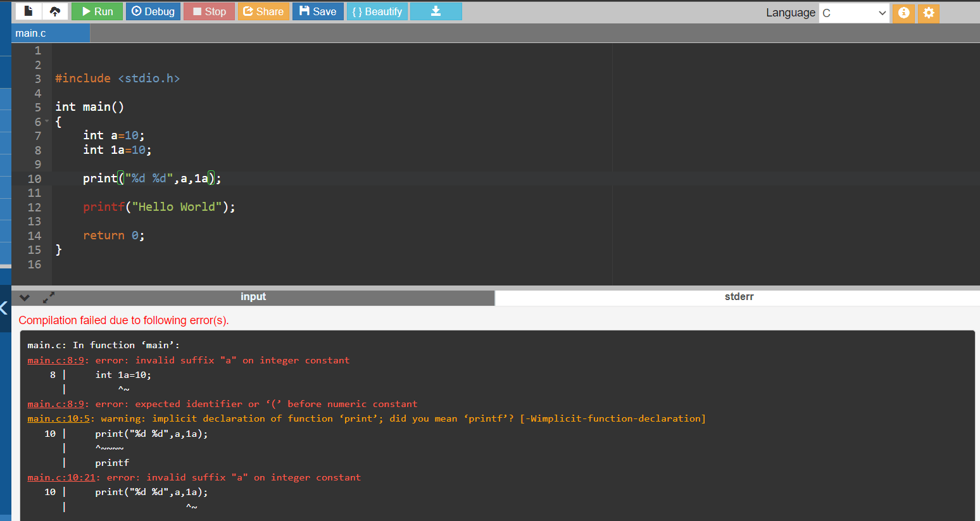
Task: Upload a file using the cloud upload icon
Action: (55, 11)
